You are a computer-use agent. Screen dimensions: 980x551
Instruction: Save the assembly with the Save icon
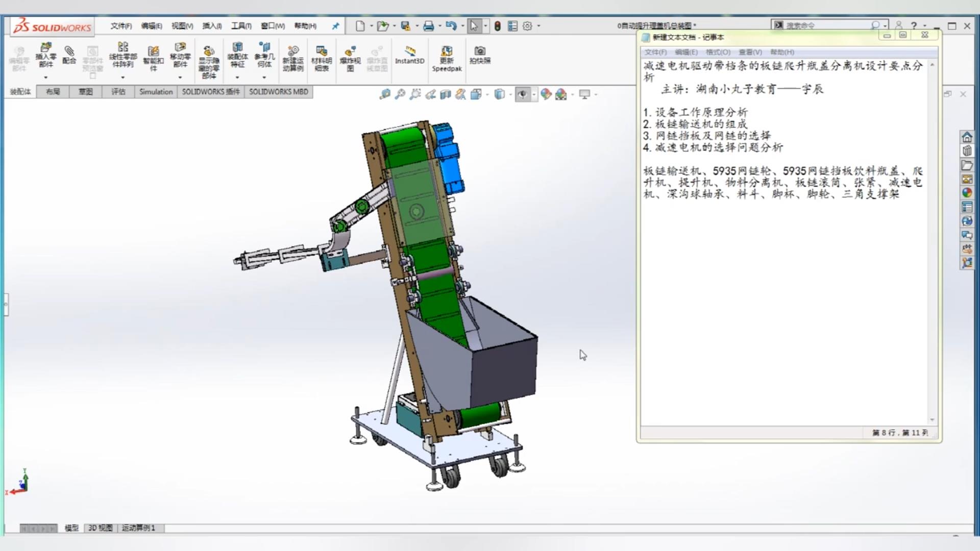tap(406, 26)
